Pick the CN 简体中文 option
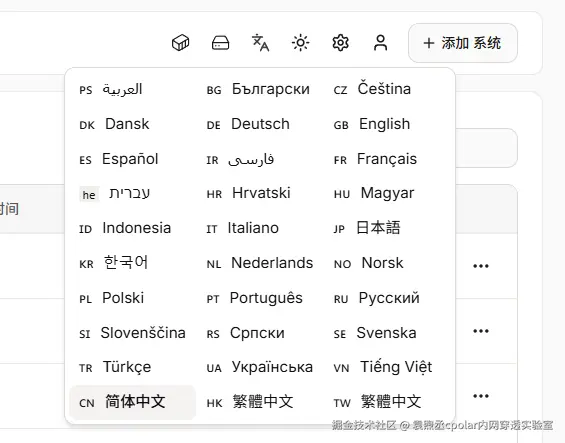565x443 pixels. [x=133, y=402]
